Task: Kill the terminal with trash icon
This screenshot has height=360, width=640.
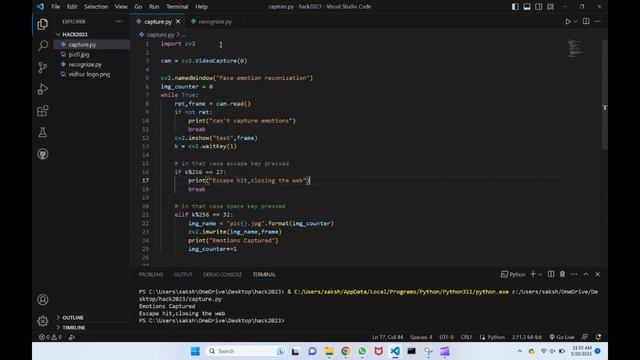Action: point(562,274)
